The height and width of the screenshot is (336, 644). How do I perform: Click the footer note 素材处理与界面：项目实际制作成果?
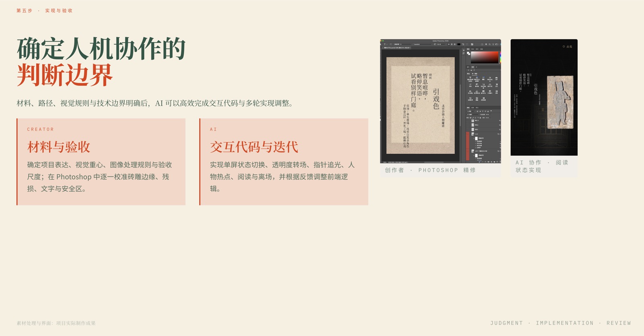tap(56, 323)
